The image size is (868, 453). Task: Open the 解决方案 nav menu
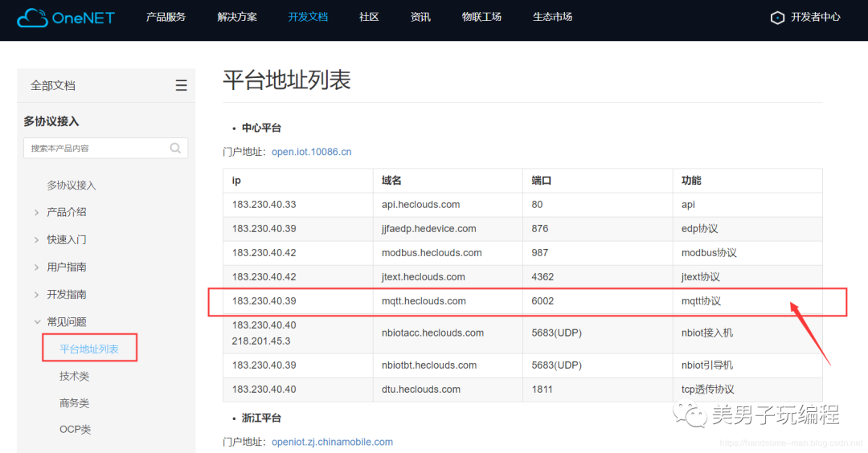(x=237, y=17)
